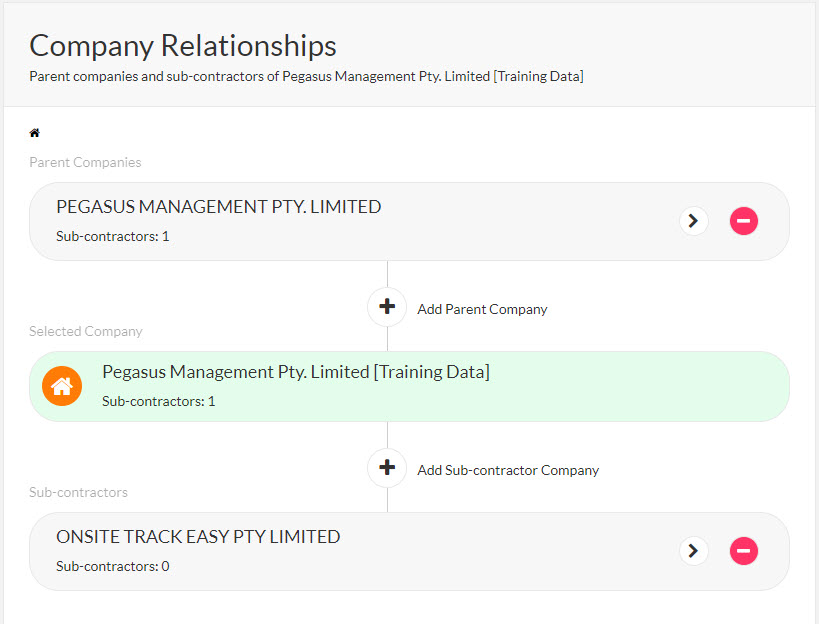Click the 'Selected Company' section label

click(x=86, y=331)
